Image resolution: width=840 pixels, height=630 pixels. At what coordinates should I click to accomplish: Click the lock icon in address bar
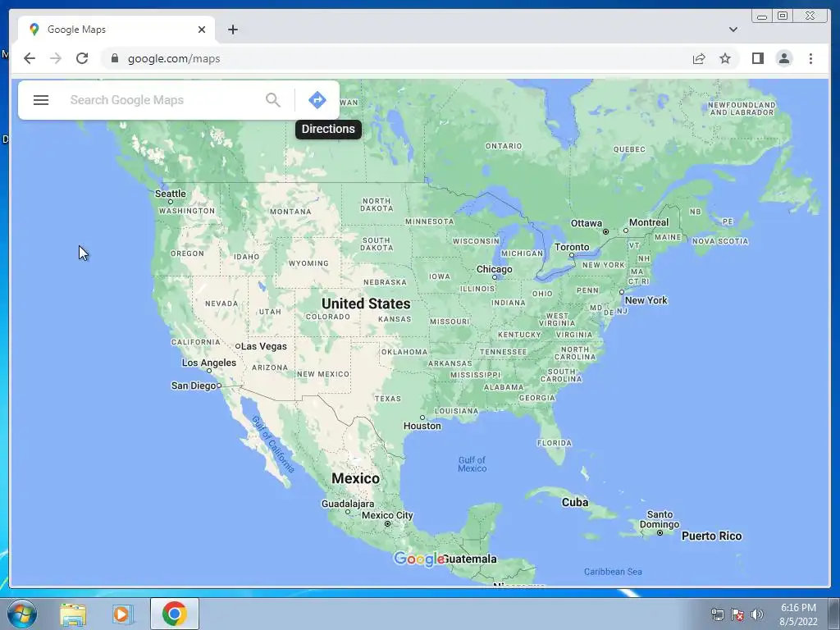pos(114,58)
